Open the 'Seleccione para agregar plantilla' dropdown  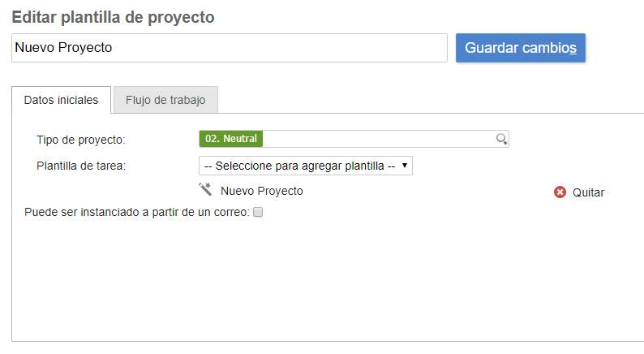pyautogui.click(x=300, y=166)
